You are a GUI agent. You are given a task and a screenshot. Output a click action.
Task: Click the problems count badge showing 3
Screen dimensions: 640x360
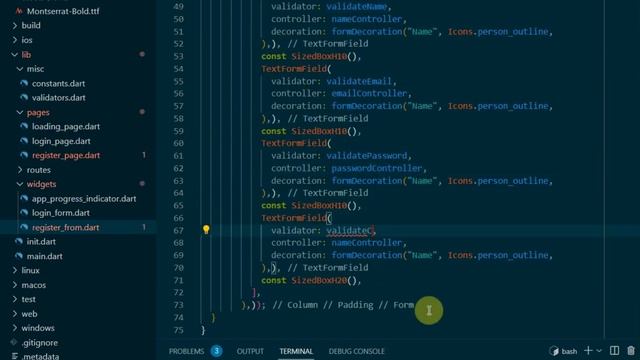pyautogui.click(x=217, y=351)
